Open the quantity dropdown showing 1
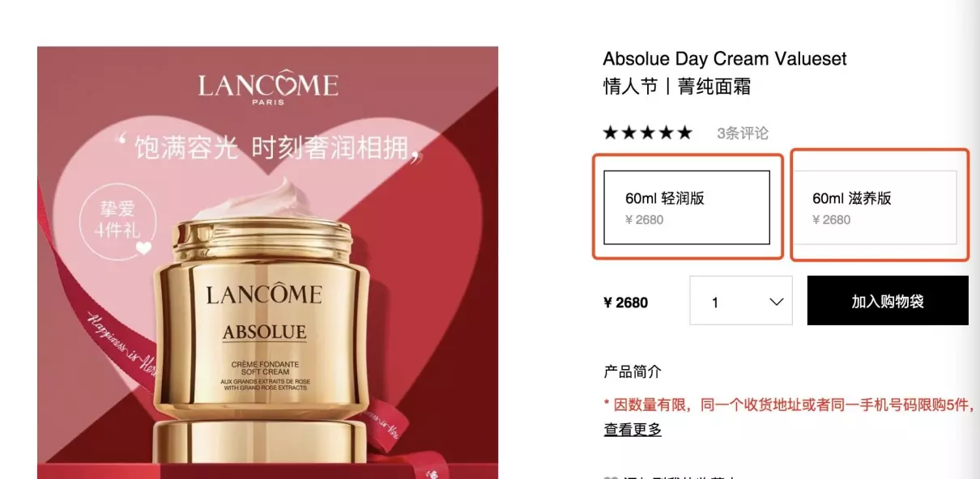 tap(741, 301)
